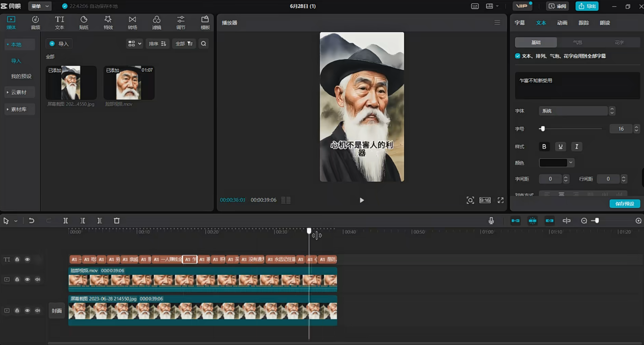Viewport: 644px width, 345px height.
Task: Hide the subtitle track with eye icon
Action: pos(27,259)
